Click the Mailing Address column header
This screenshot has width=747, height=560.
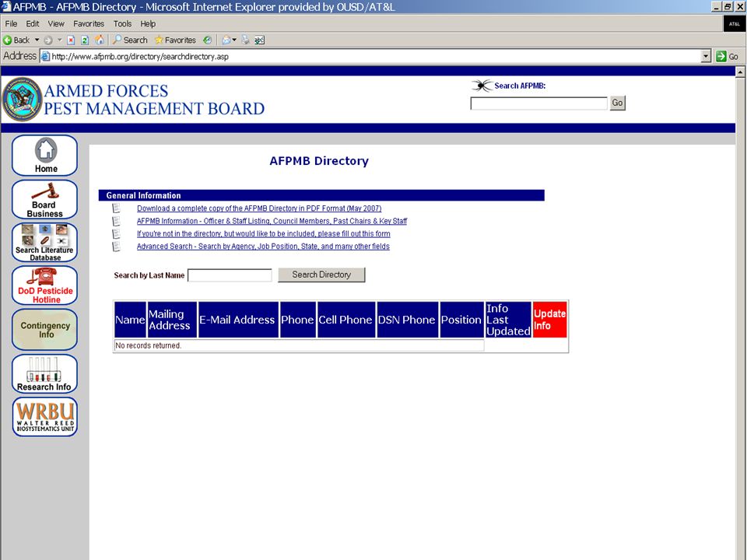pos(172,320)
